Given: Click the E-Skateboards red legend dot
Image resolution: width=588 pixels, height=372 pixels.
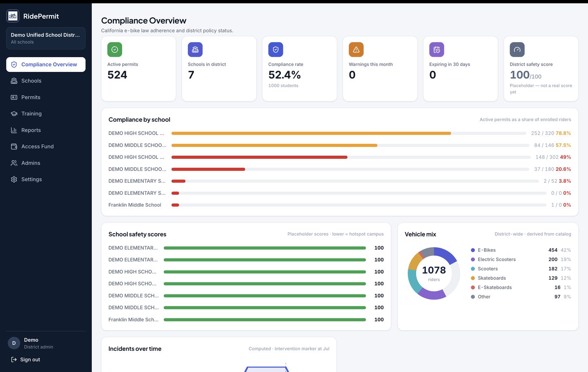Looking at the screenshot, I should tap(473, 287).
